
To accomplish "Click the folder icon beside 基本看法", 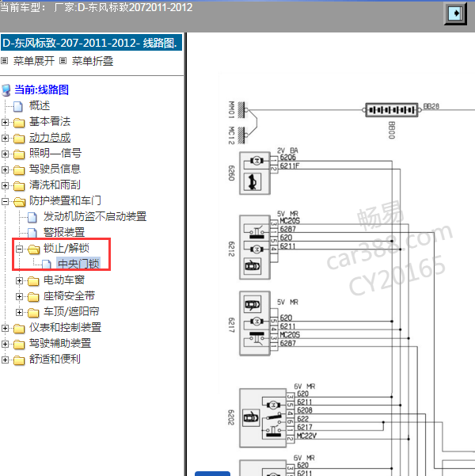I will [18, 122].
